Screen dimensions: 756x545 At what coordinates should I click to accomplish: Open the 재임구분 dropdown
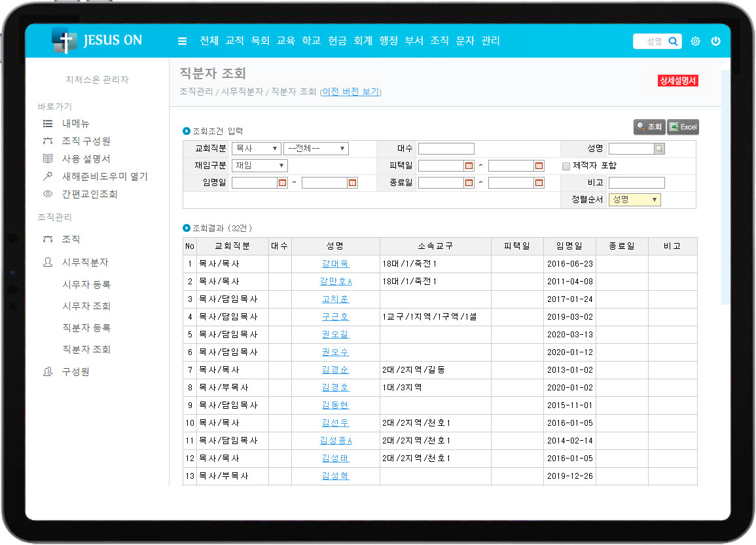tap(259, 166)
